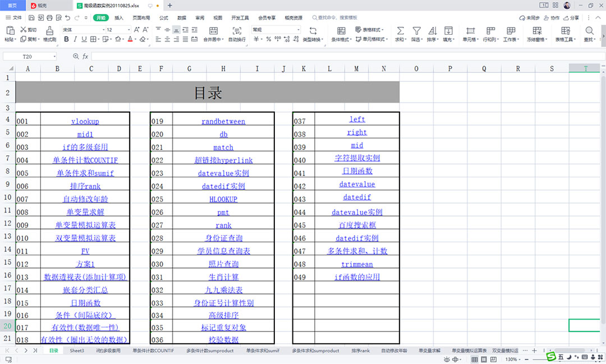606x364 pixels.
Task: Click the Filter (筛选) funnel icon
Action: pos(416,30)
